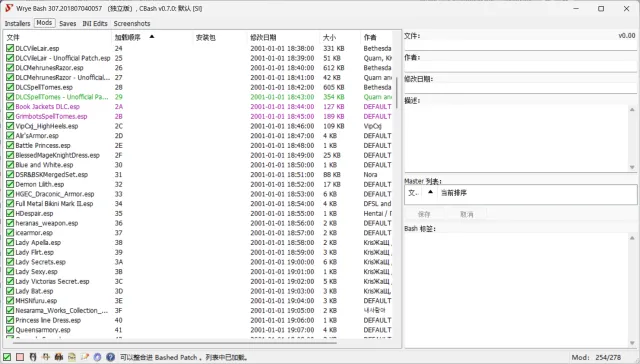Viewport: 640px width, 364px height.
Task: Toggle Battle Princess.esp checkbox
Action: pyautogui.click(x=10, y=145)
